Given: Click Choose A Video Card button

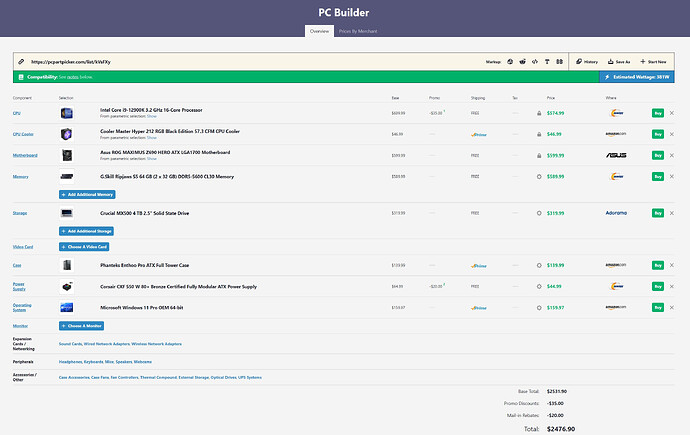Looking at the screenshot, I should click(84, 247).
